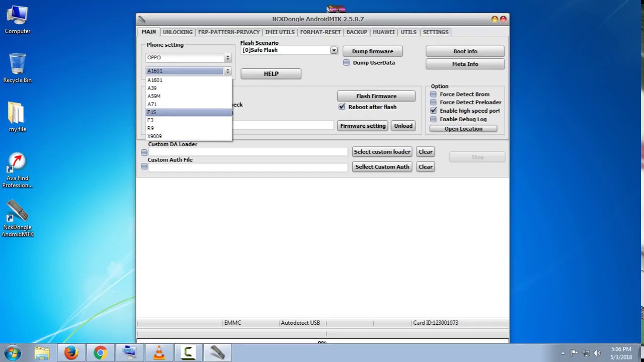Switch to the MAIN tab
Image resolution: width=644 pixels, height=362 pixels.
point(148,32)
